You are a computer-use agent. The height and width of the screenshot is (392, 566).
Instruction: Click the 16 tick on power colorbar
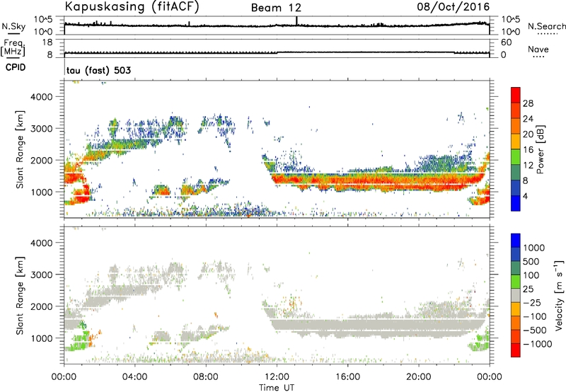pos(528,150)
